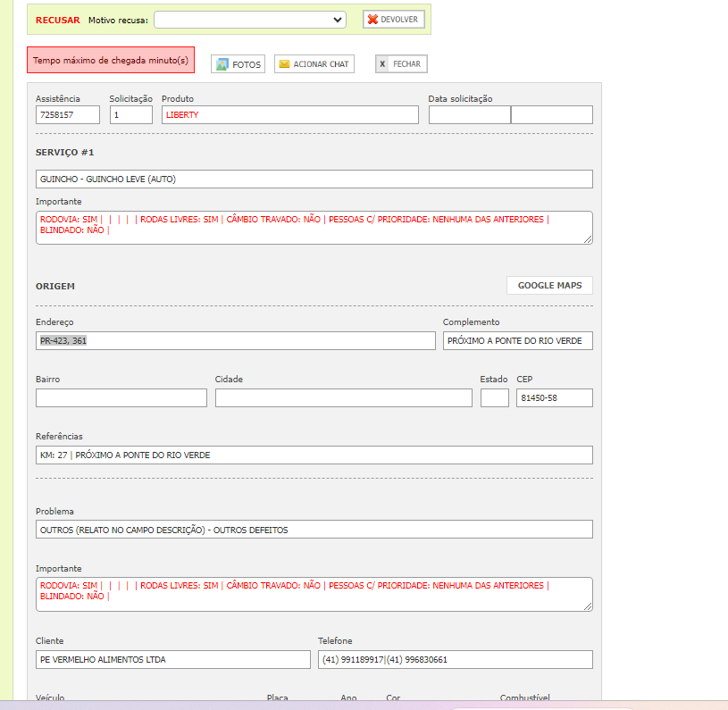Click the Telefone field
This screenshot has height=710, width=728.
point(455,660)
